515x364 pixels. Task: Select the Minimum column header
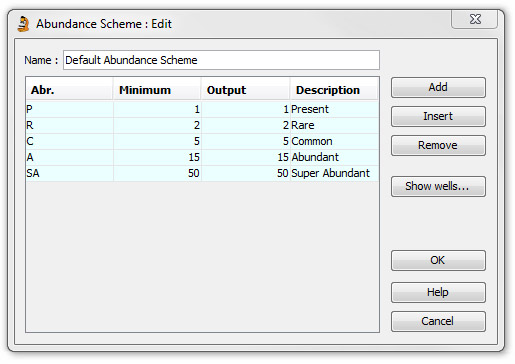pos(157,90)
